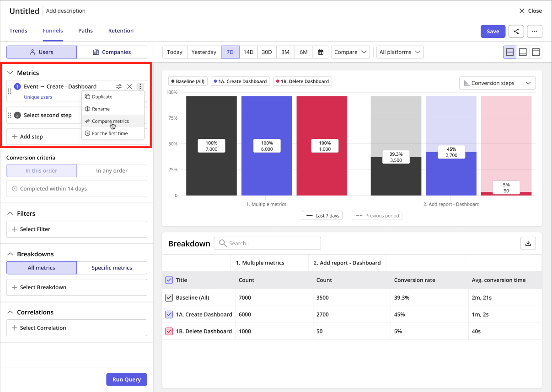Click the Baseline (All) legend chip
The width and height of the screenshot is (552, 392).
[x=188, y=81]
